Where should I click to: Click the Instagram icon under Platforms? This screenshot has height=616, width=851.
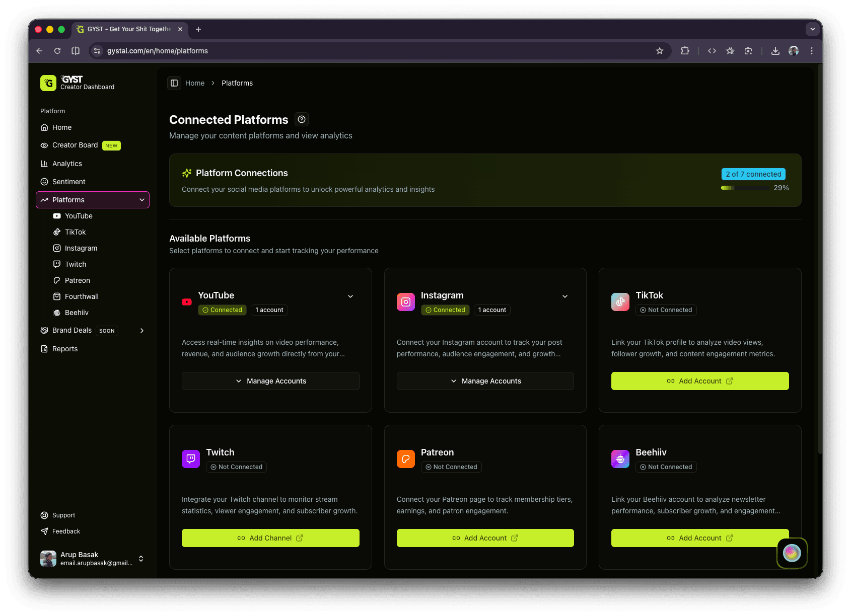57,248
